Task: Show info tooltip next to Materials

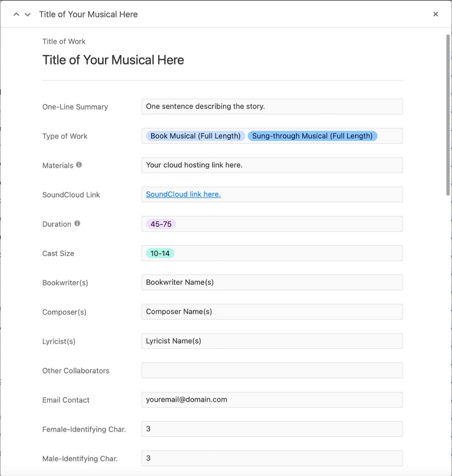Action: (x=79, y=165)
